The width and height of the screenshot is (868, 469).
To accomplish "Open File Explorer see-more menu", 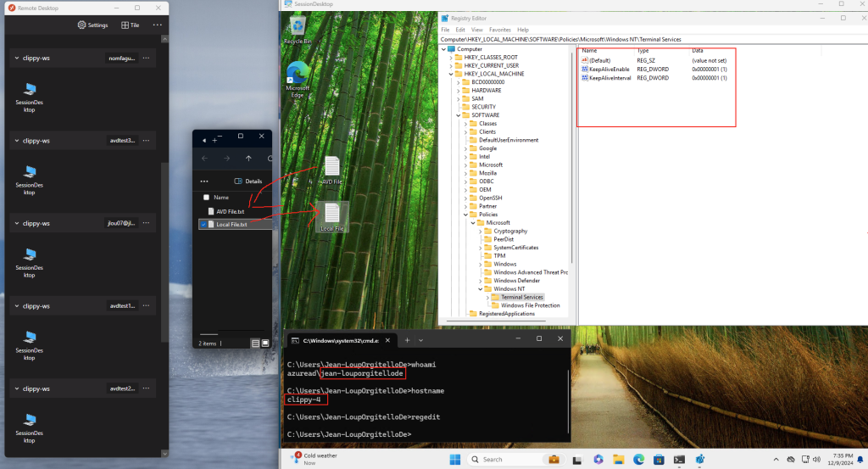I will click(x=204, y=181).
